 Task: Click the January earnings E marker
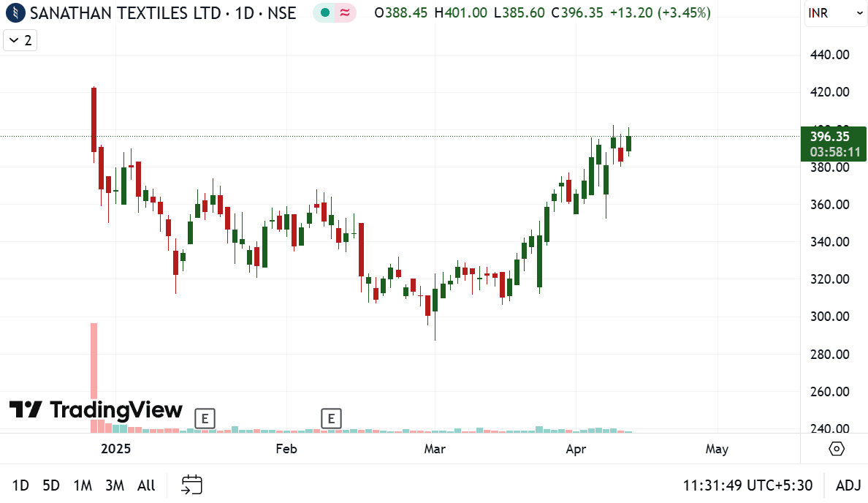click(205, 419)
